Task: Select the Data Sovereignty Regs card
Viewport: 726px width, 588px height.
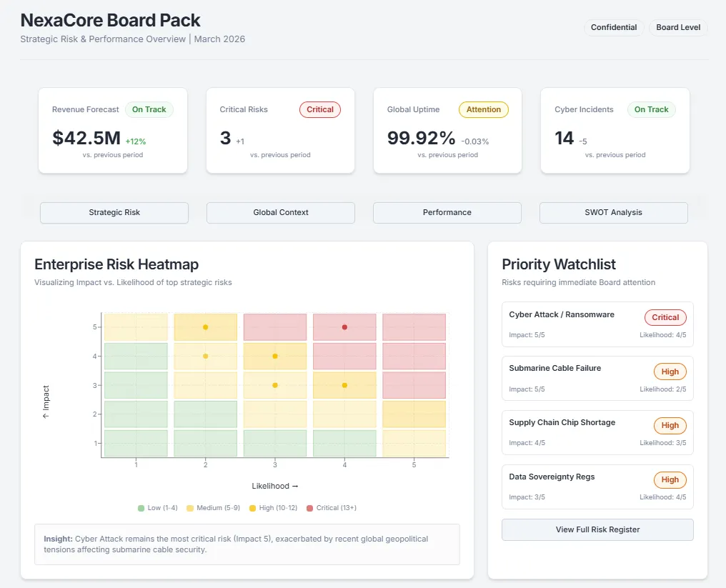Action: (x=598, y=487)
